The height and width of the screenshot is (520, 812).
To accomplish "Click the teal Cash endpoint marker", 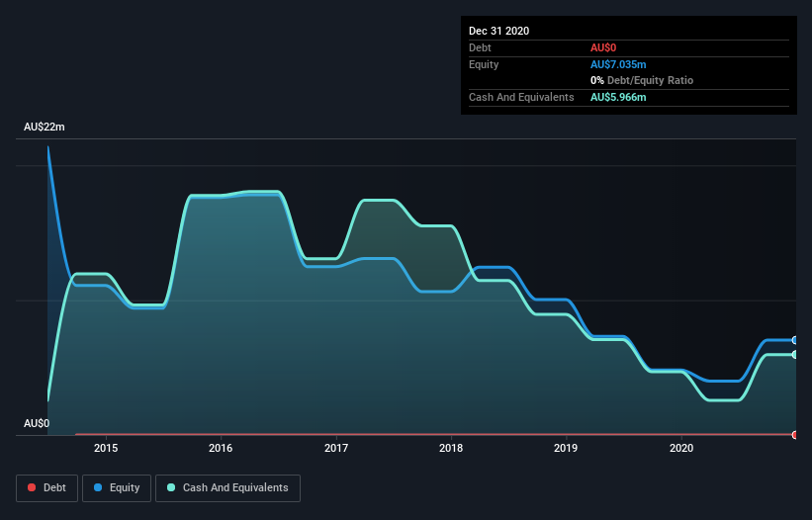I will tap(795, 355).
